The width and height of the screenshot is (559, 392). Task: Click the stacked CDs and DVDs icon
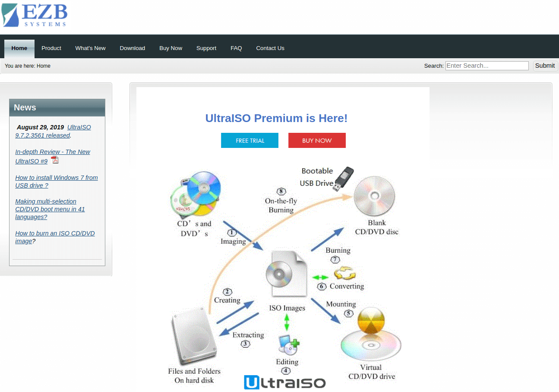(196, 194)
